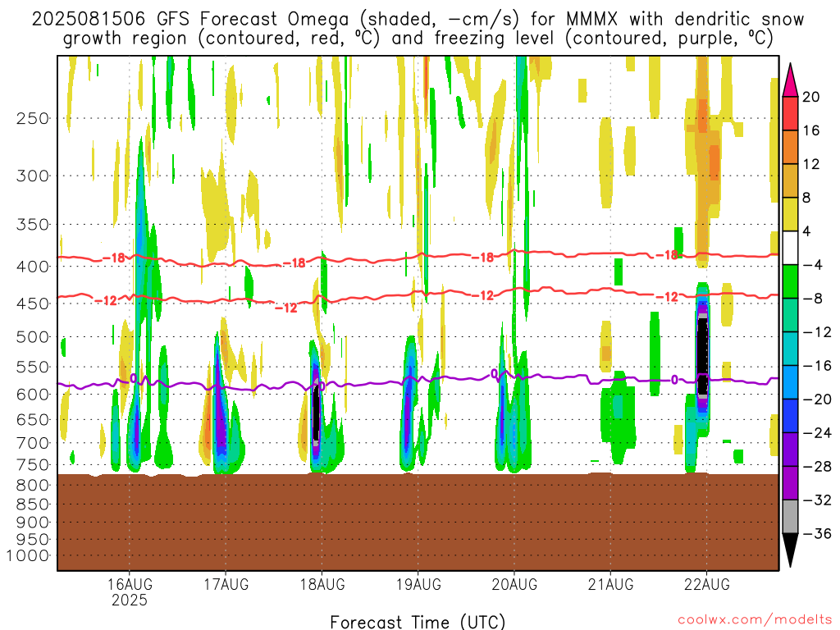Select the 350 pressure level label
The height and width of the screenshot is (630, 840).
tap(33, 225)
